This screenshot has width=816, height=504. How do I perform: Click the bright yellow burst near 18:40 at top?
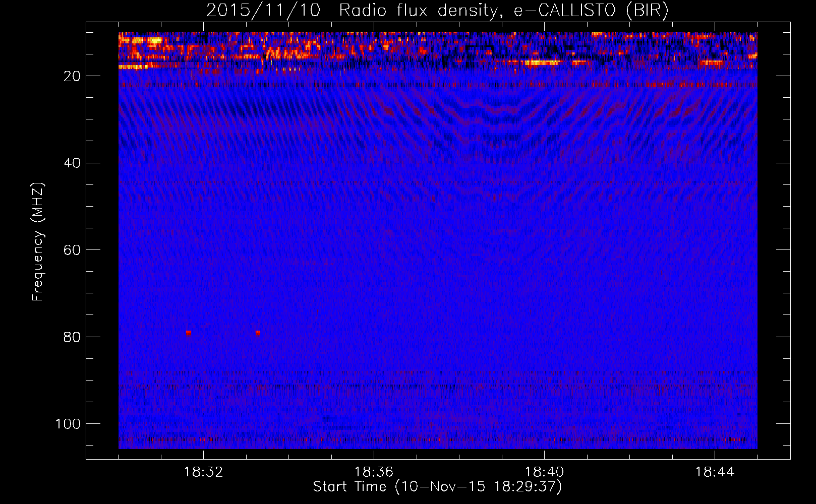click(542, 62)
